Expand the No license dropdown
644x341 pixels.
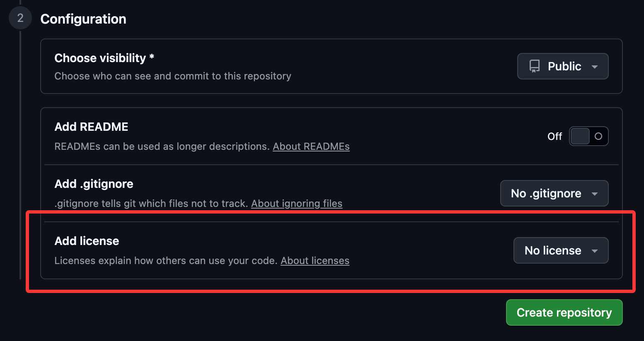point(561,250)
